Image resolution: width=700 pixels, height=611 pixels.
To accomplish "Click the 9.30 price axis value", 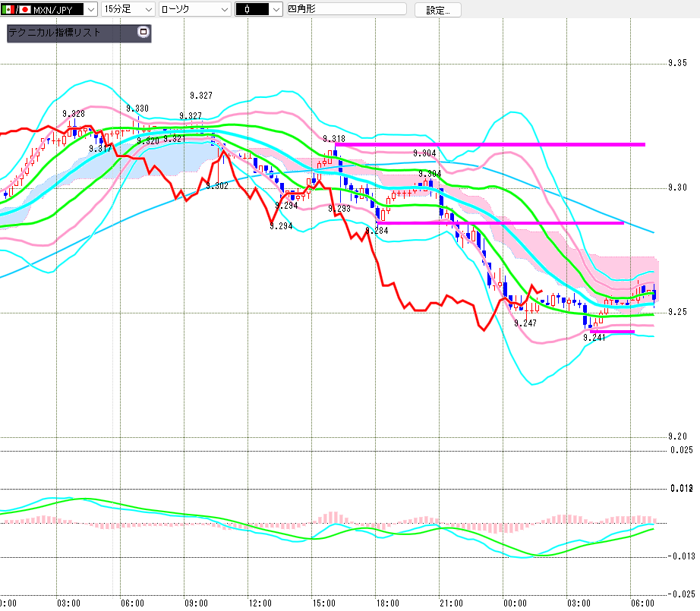I will coord(678,187).
